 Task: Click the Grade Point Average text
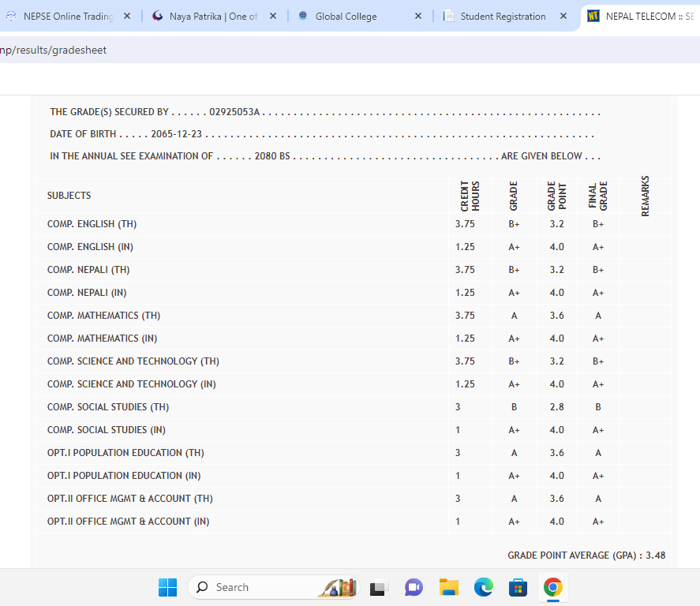586,555
